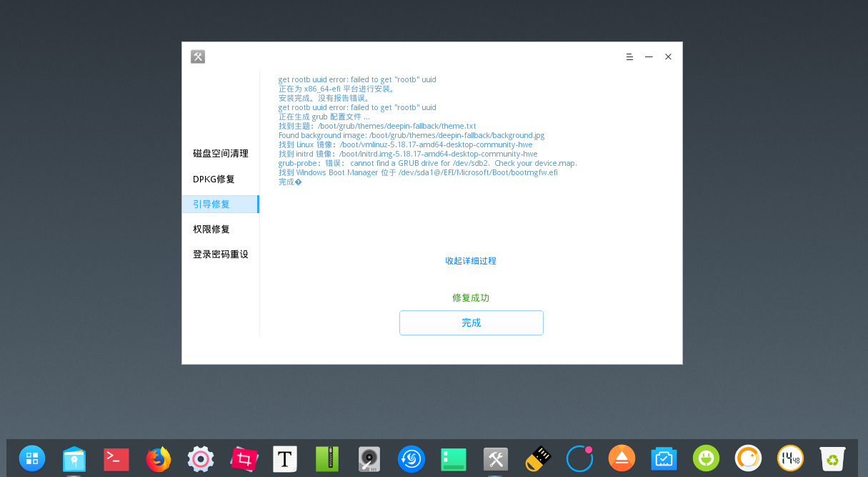Open the clock showing 14:48
This screenshot has width=868, height=477.
point(790,458)
